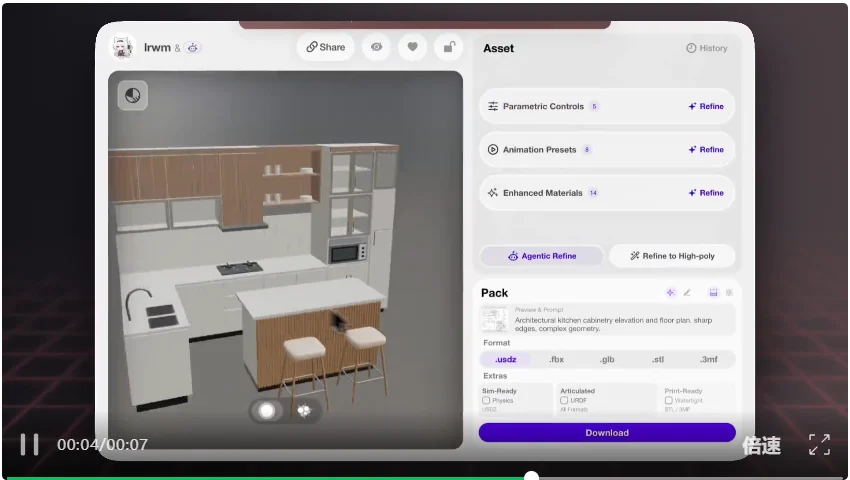Viewport: 850px width, 480px height.
Task: Open the prompt preview thumbnail
Action: pos(494,319)
